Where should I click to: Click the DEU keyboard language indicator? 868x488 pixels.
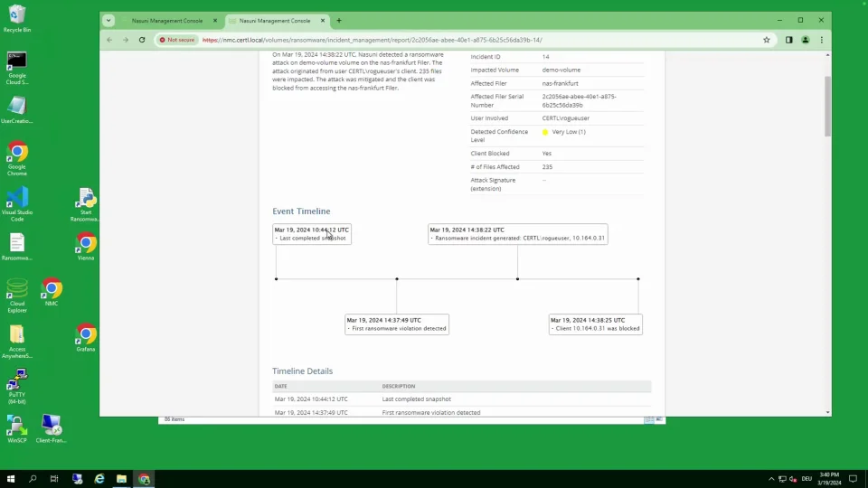click(807, 479)
